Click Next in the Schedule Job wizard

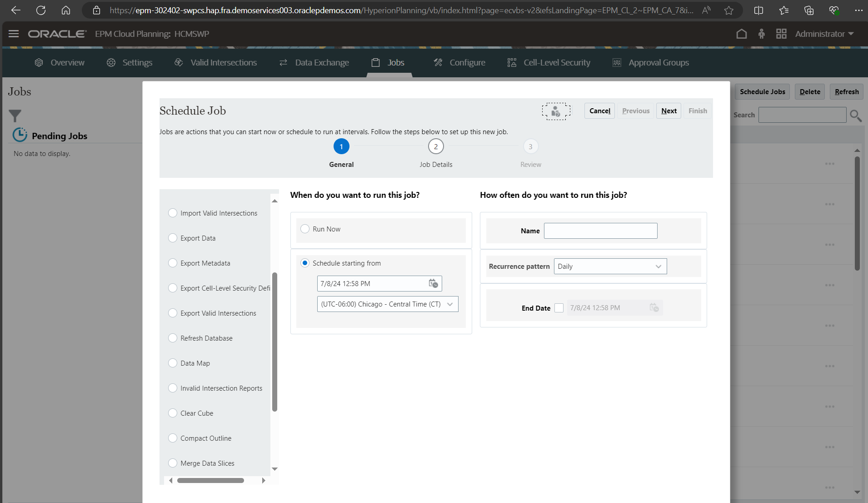point(668,111)
